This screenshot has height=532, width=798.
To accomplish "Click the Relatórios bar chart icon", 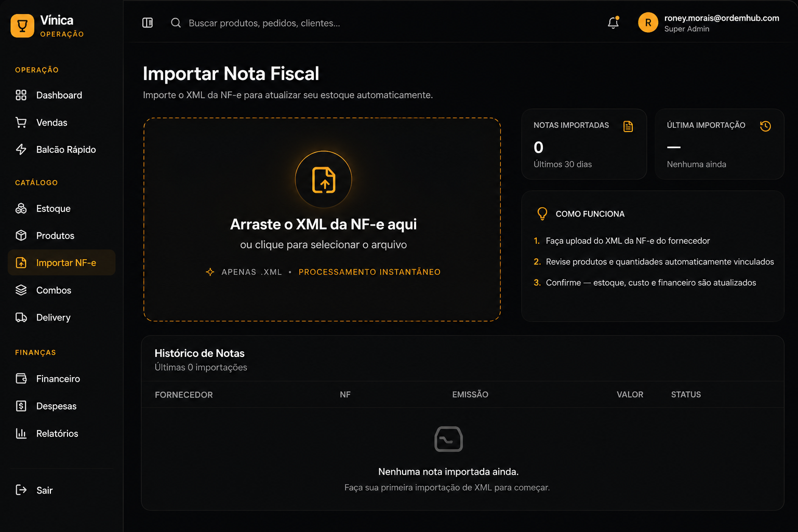I will coord(21,433).
